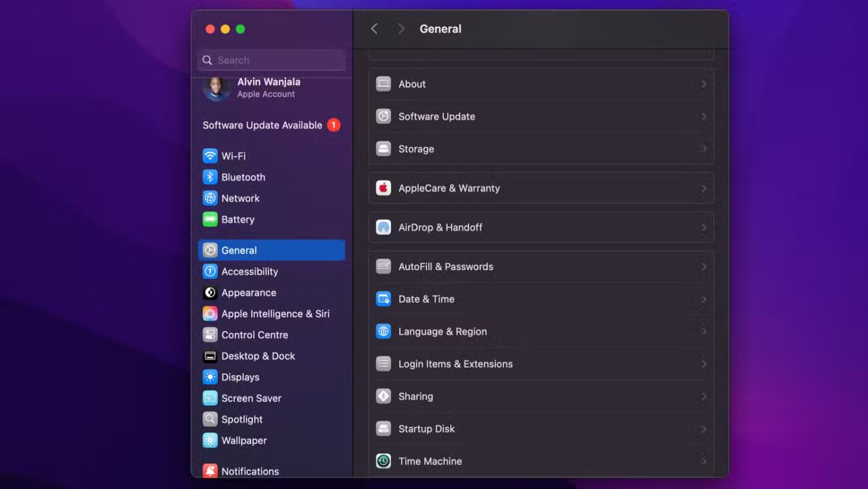868x489 pixels.
Task: Open Alvin Wanjala's Apple Account profile
Action: (268, 87)
